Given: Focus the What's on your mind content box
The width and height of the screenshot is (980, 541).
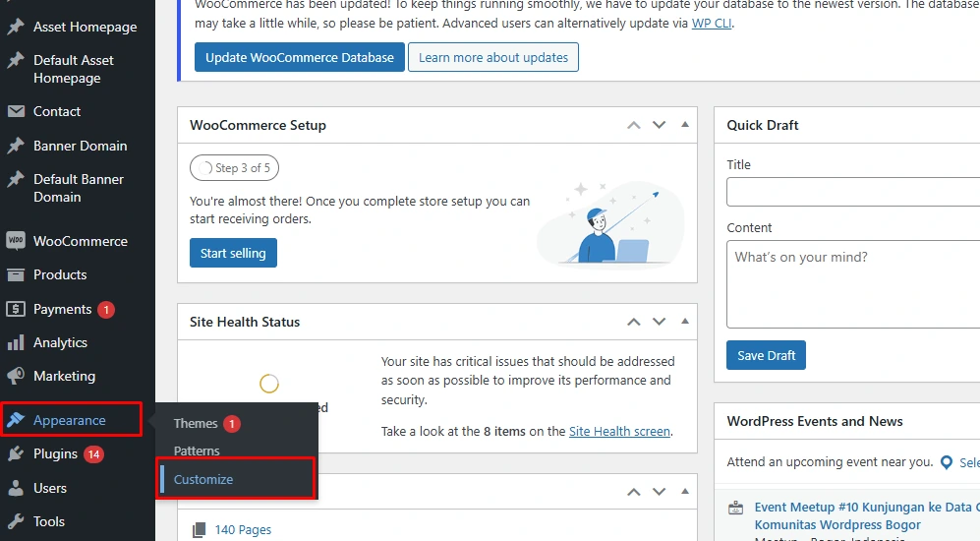Looking at the screenshot, I should click(853, 284).
